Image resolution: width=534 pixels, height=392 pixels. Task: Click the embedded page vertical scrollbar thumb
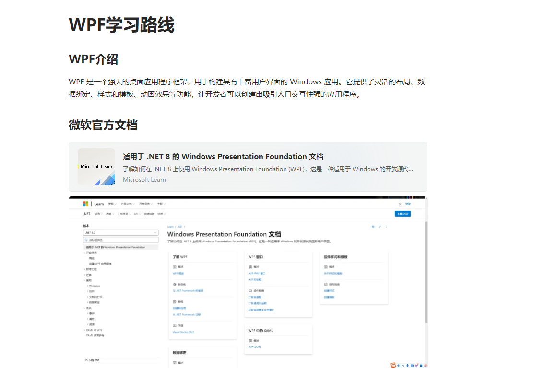426,272
